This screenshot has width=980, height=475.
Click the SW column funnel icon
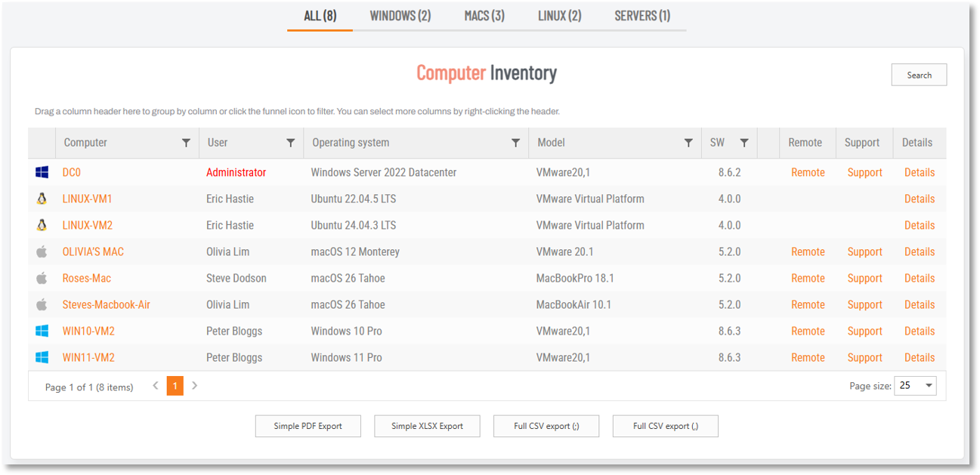click(x=744, y=143)
